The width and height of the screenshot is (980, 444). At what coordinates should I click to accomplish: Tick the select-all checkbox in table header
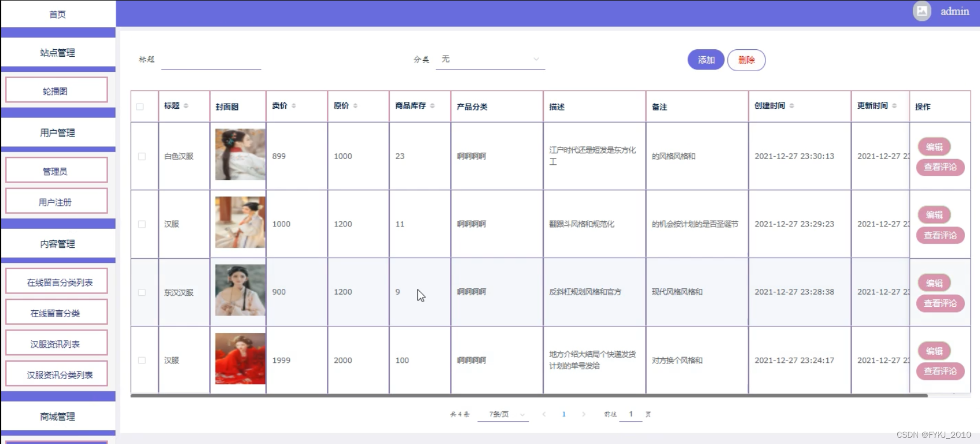point(140,107)
